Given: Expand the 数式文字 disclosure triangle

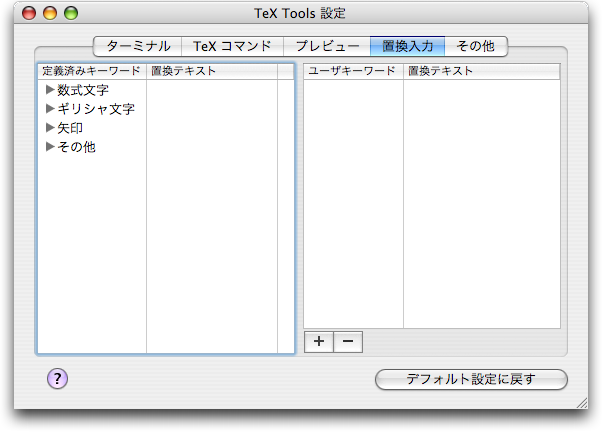Looking at the screenshot, I should [50, 90].
